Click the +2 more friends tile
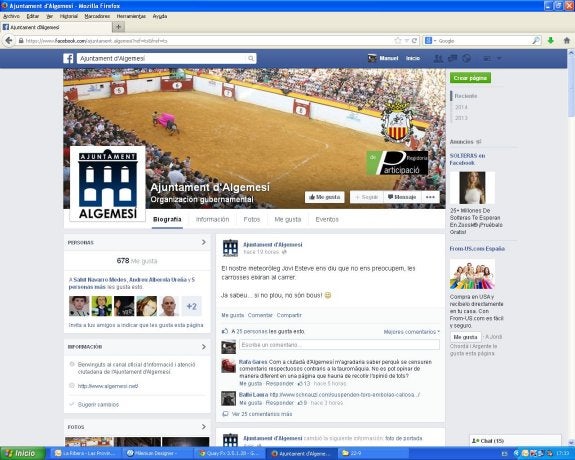Image resolution: width=575 pixels, height=460 pixels. pyautogui.click(x=191, y=306)
